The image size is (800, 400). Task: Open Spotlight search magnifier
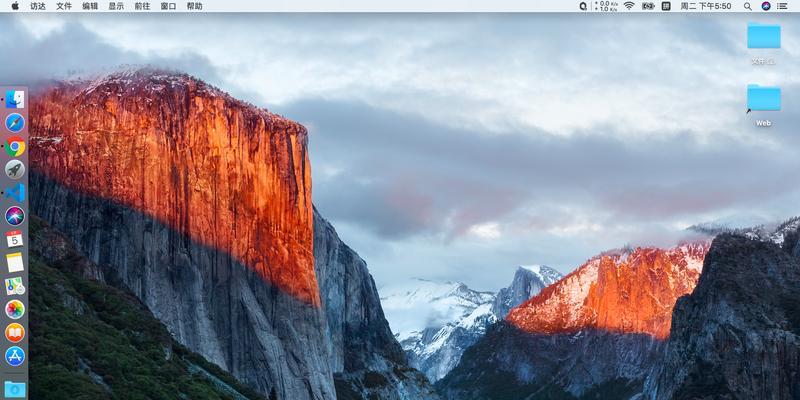click(747, 6)
